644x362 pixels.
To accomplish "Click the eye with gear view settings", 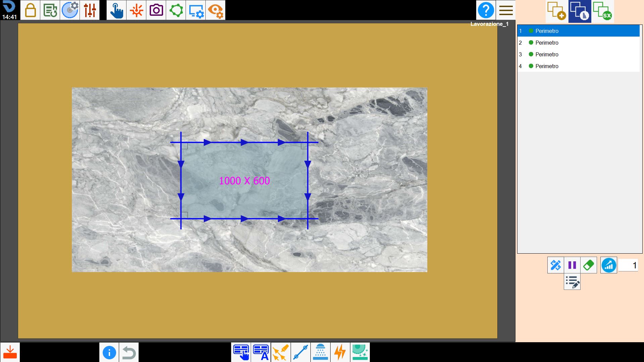I will pos(215,10).
